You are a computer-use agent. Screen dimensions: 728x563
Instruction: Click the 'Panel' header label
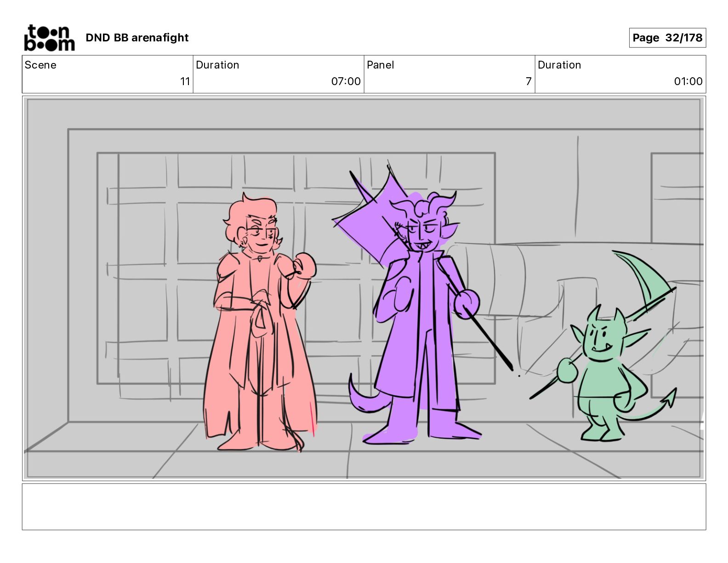click(381, 65)
